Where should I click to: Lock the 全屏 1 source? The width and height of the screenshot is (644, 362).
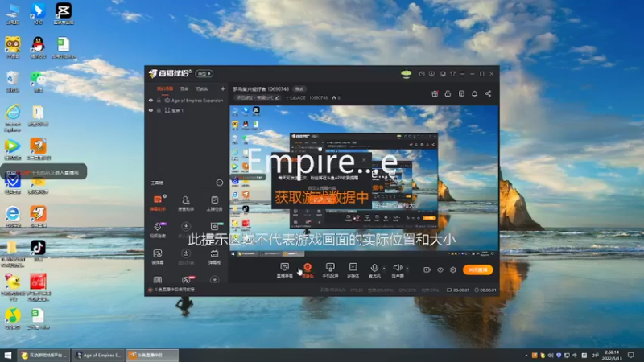point(159,110)
